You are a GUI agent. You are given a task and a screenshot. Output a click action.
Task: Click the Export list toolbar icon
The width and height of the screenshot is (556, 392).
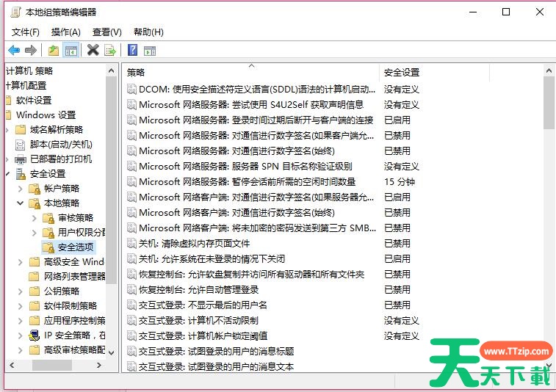(x=110, y=50)
